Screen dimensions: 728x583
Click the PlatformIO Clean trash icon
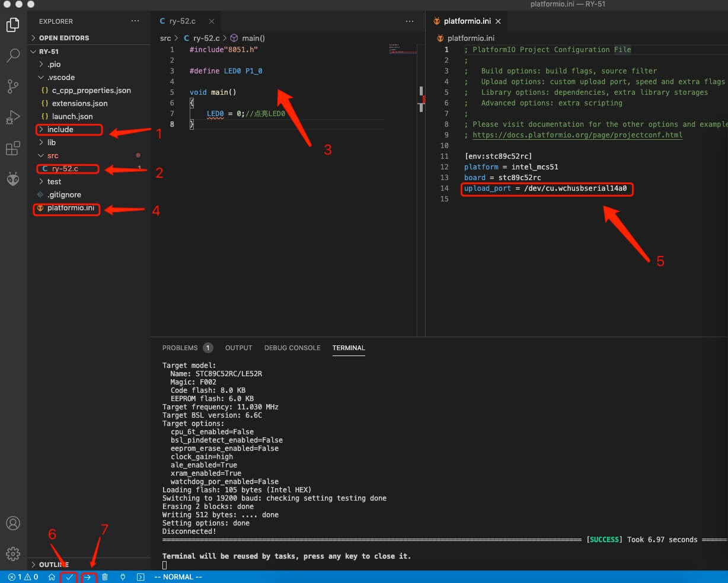(x=105, y=577)
